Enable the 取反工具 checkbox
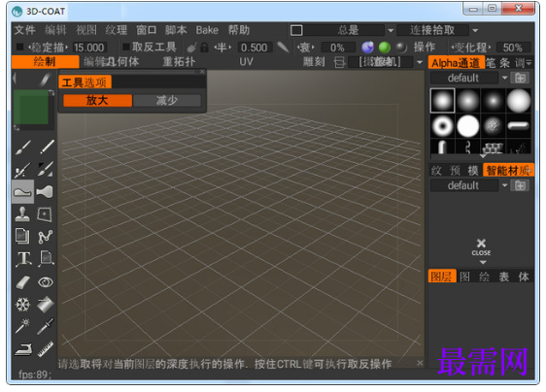Image resolution: width=546 pixels, height=392 pixels. pyautogui.click(x=126, y=47)
